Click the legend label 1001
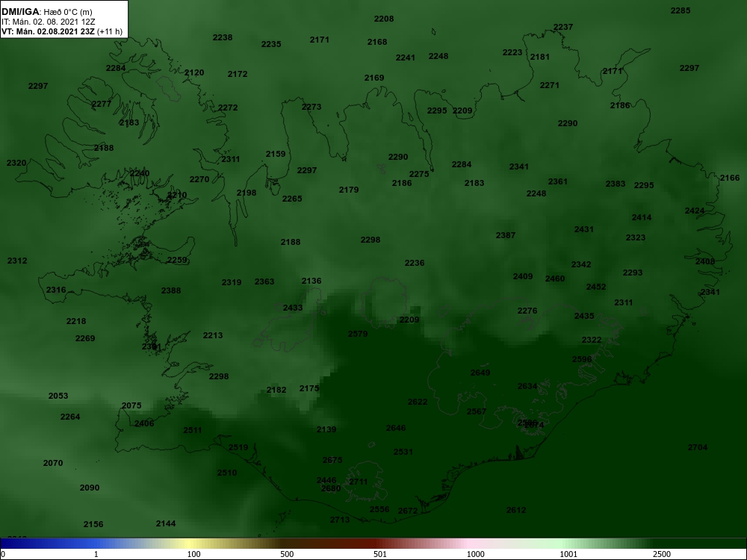This screenshot has height=560, width=747. 568,554
